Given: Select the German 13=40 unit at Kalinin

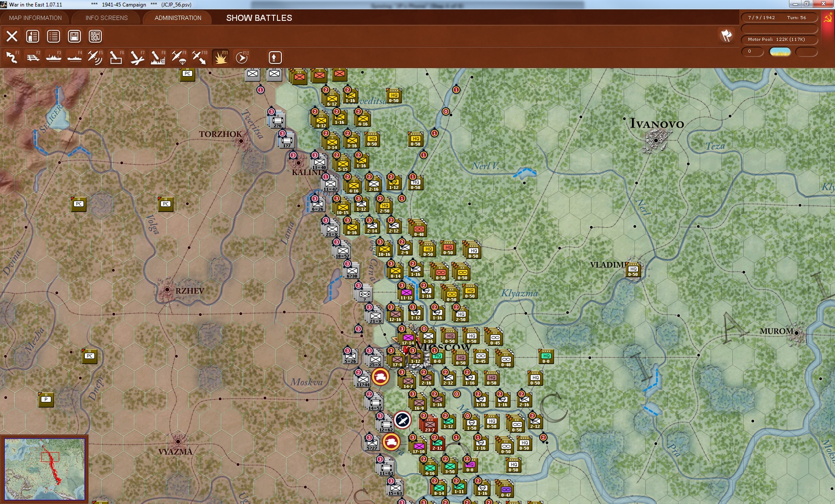Looking at the screenshot, I should pos(320,162).
